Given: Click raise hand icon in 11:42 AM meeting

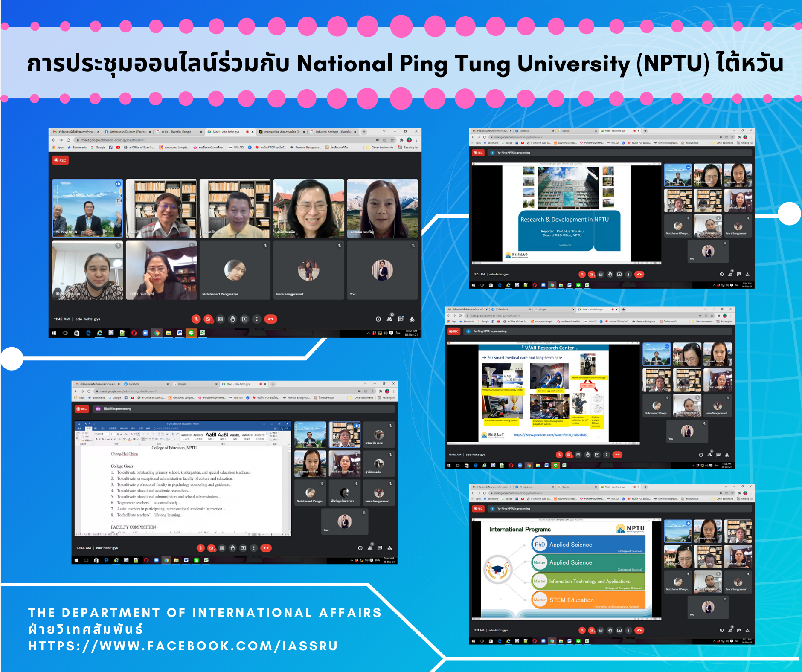Looking at the screenshot, I should [232, 319].
